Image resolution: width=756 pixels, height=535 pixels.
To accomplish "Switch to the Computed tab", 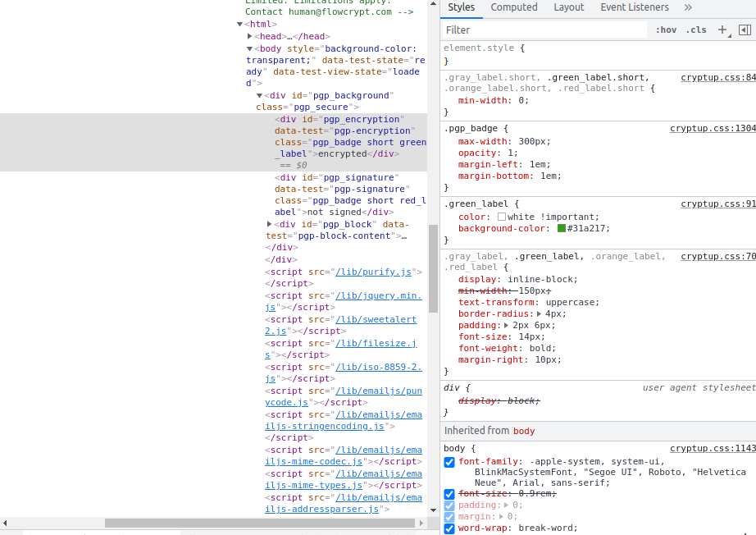I will (x=514, y=7).
